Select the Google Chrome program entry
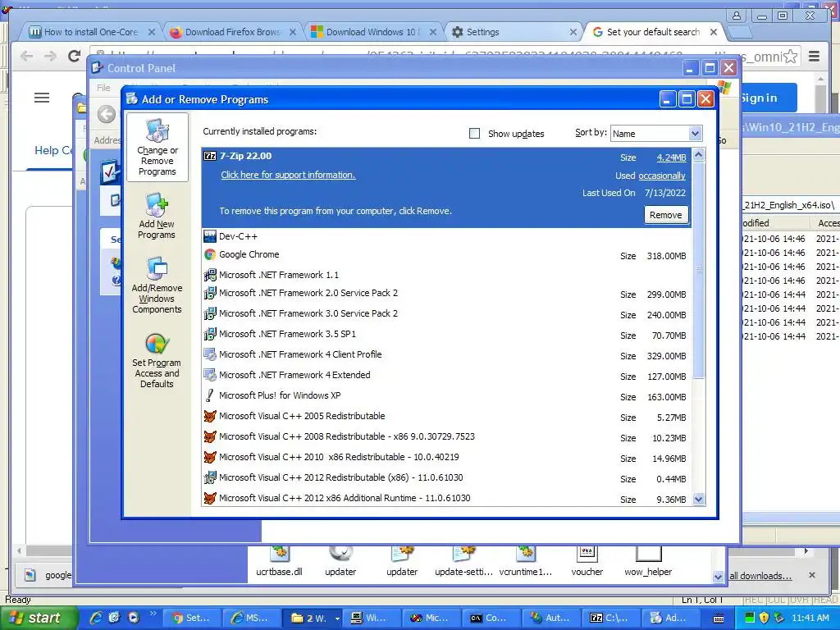This screenshot has height=630, width=840. 446,255
